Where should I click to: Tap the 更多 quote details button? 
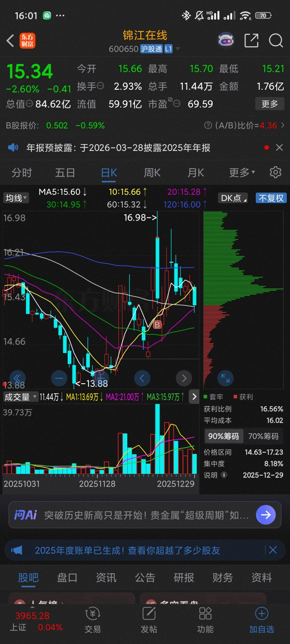(x=270, y=104)
